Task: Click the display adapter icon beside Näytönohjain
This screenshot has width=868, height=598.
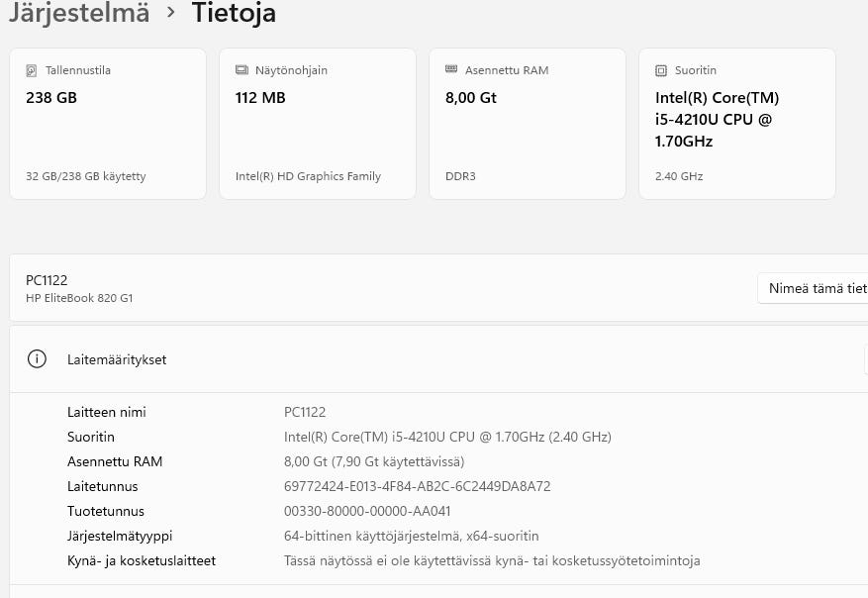Action: (x=241, y=70)
